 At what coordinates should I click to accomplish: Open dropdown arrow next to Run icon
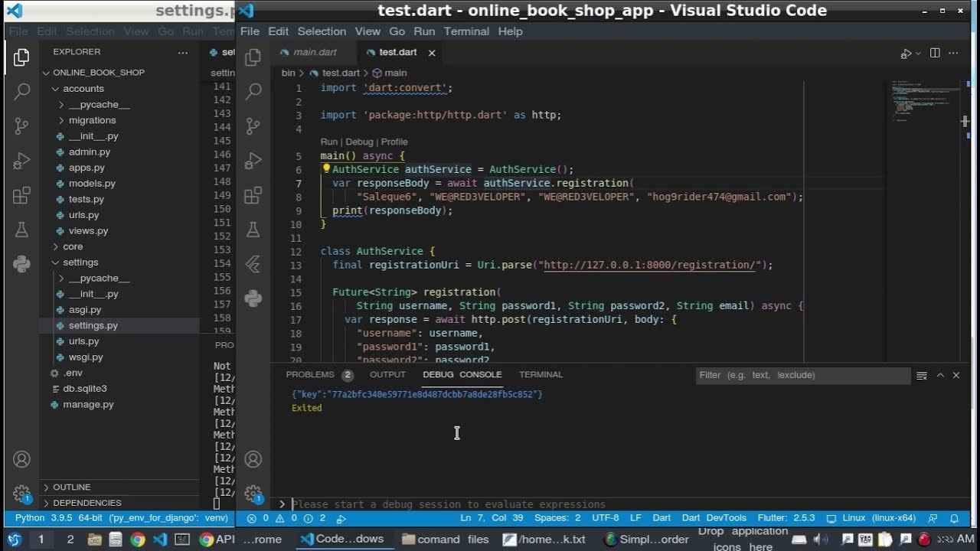point(916,54)
